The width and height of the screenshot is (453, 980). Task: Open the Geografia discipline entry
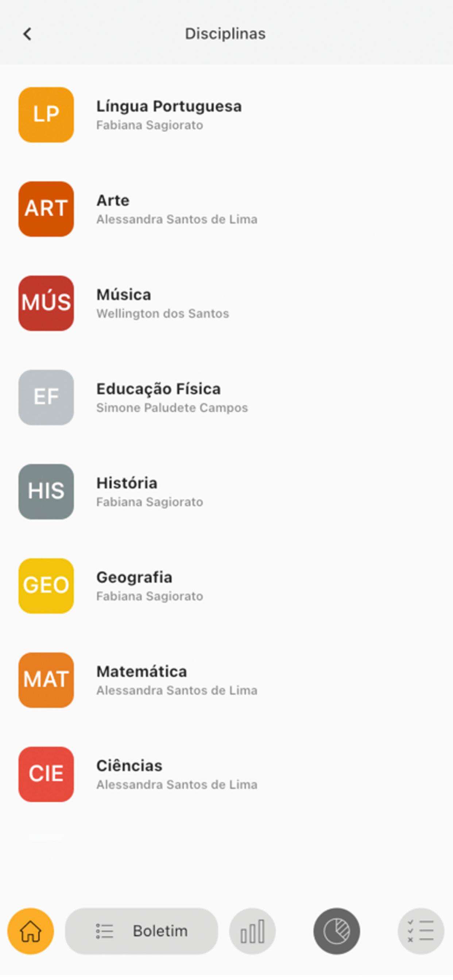click(x=226, y=586)
